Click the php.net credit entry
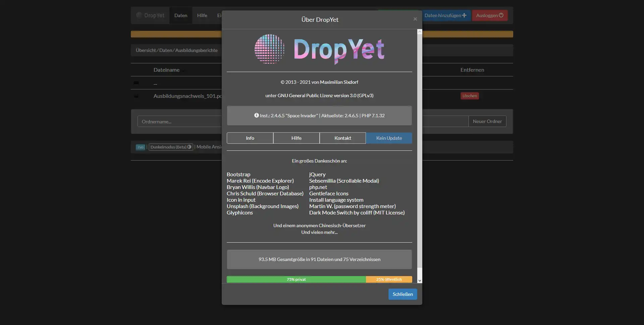Image resolution: width=644 pixels, height=325 pixels. pos(318,187)
